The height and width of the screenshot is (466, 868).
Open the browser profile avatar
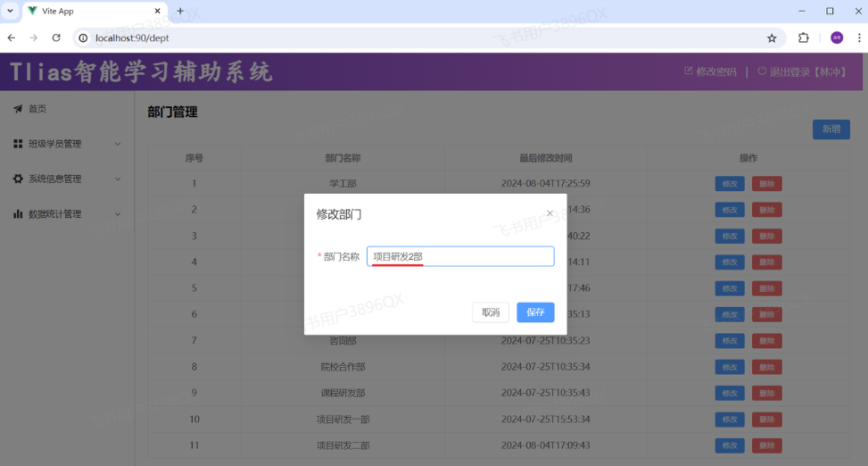[837, 37]
